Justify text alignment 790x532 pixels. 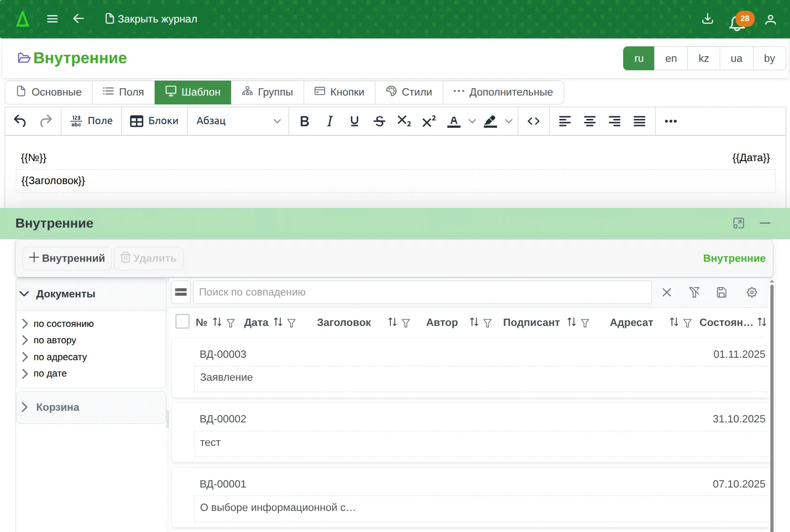[639, 121]
